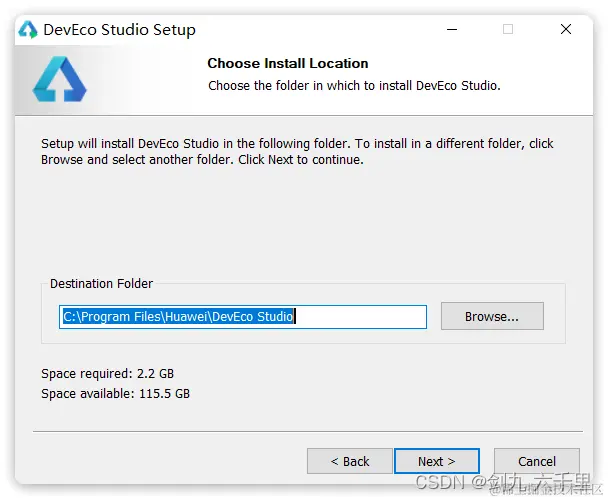Click the Destination Folder path field
The height and width of the screenshot is (501, 608).
coord(243,317)
